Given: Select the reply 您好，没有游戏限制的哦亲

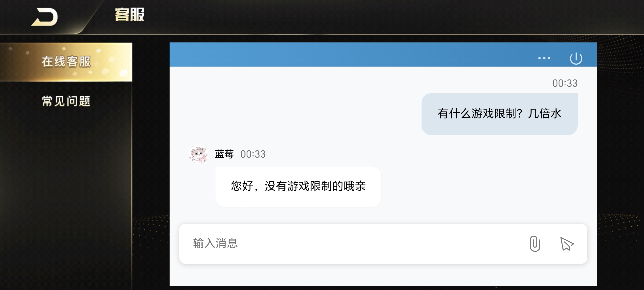Looking at the screenshot, I should point(298,186).
